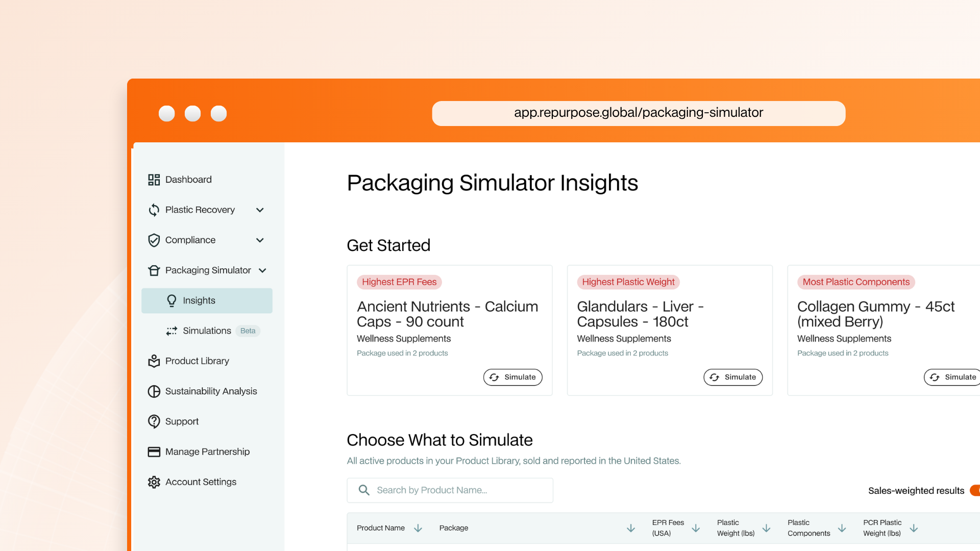Simulate Collagen Gummy 45ct
Image resolution: width=980 pixels, height=551 pixels.
(952, 377)
